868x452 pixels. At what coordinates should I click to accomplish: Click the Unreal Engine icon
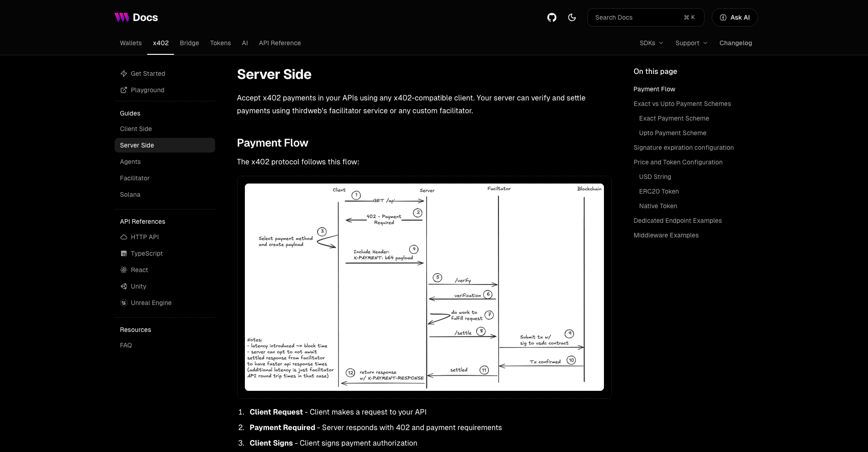(123, 303)
